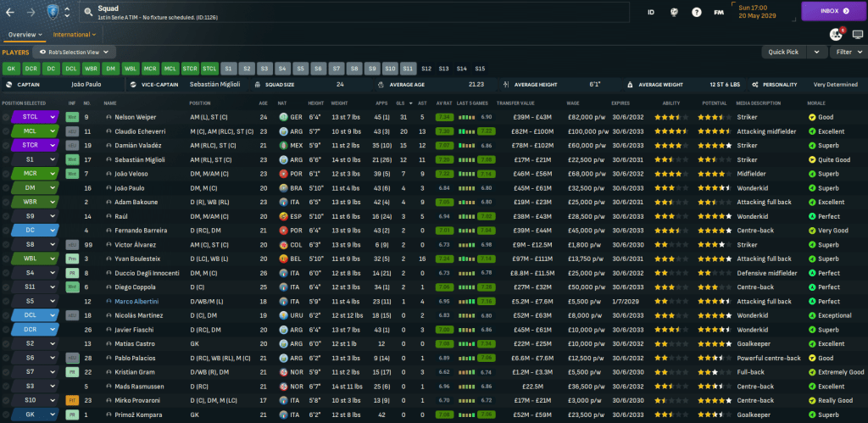The image size is (868, 423).
Task: Open the world globe icon
Action: [674, 13]
